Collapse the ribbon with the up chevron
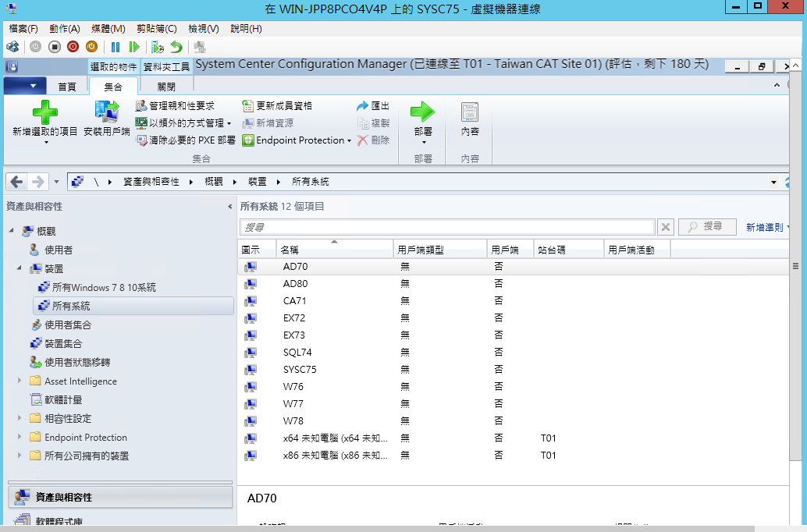 click(x=777, y=85)
